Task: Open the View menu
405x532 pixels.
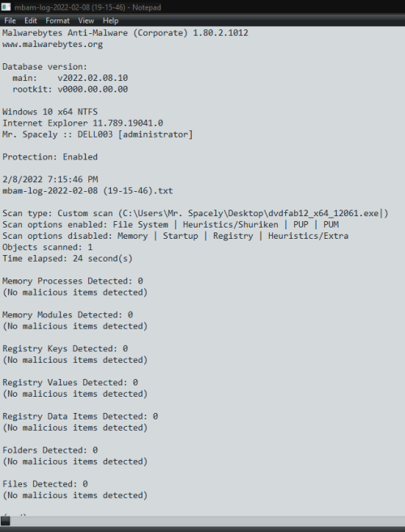Action: 86,21
